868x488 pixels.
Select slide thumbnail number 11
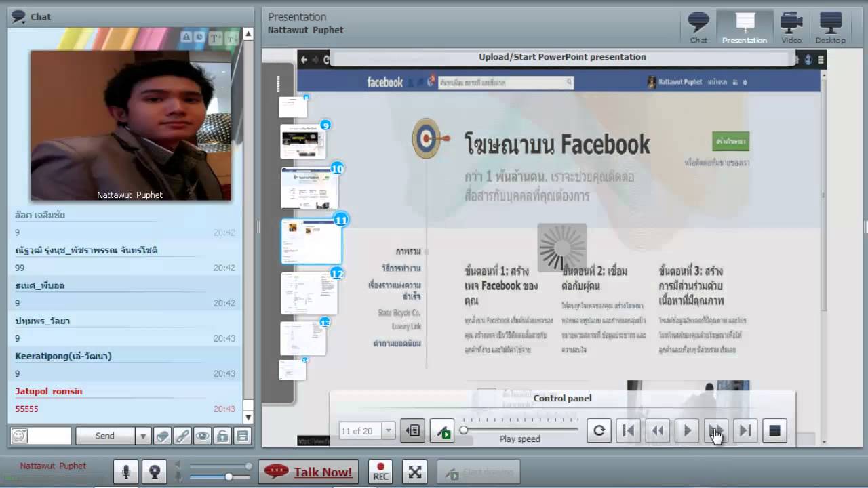coord(311,241)
